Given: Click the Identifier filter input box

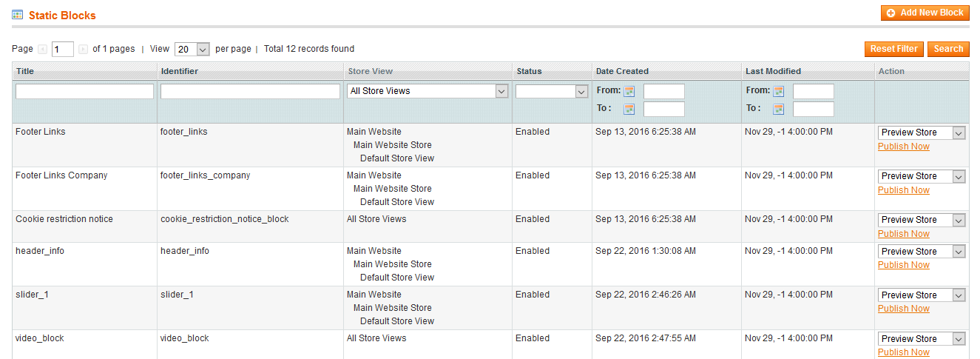Looking at the screenshot, I should pos(250,91).
